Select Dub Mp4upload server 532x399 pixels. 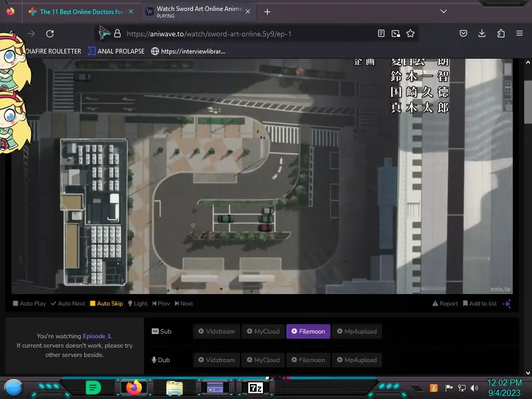(357, 360)
